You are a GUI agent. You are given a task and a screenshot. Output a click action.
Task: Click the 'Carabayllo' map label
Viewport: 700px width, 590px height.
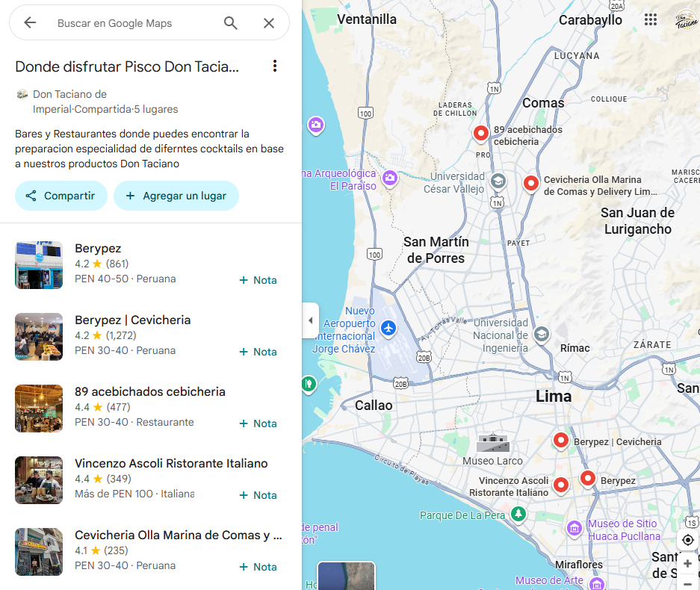[590, 20]
